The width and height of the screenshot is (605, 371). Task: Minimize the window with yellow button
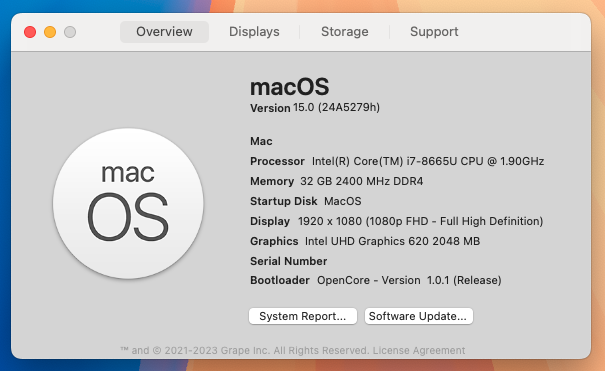click(x=50, y=32)
